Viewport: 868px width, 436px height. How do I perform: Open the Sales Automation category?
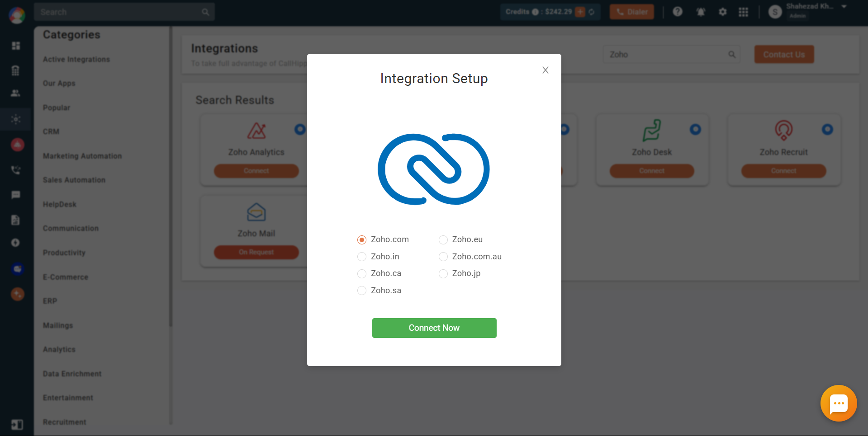[74, 180]
